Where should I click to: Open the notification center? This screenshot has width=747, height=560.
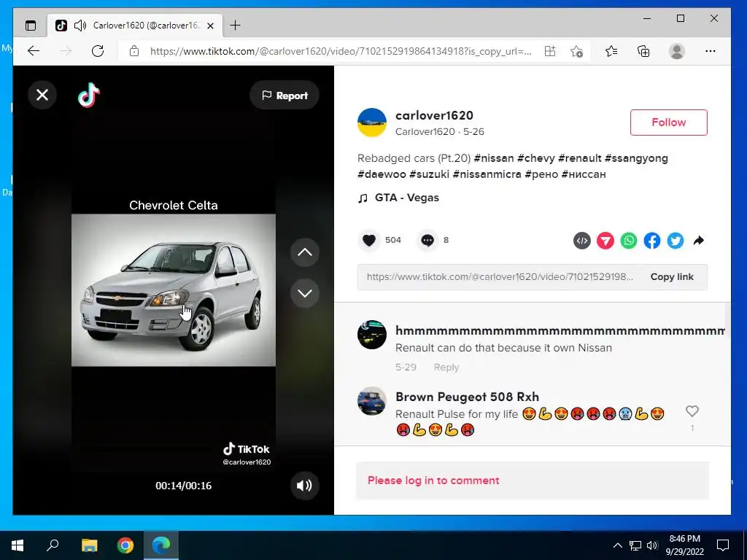pos(723,545)
